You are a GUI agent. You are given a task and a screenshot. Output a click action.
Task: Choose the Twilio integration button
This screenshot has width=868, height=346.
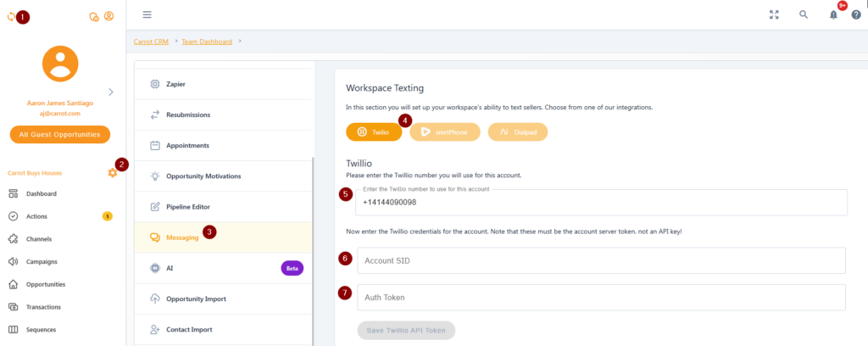click(x=374, y=132)
